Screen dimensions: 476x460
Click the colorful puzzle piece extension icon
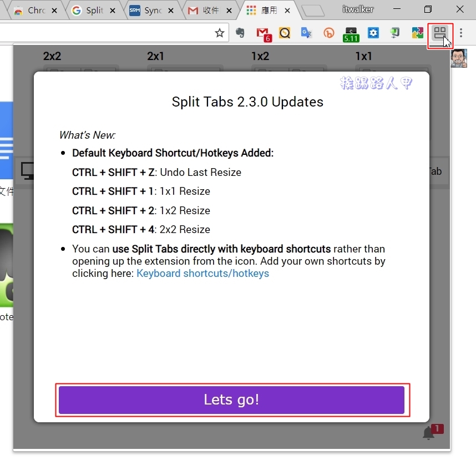[417, 33]
